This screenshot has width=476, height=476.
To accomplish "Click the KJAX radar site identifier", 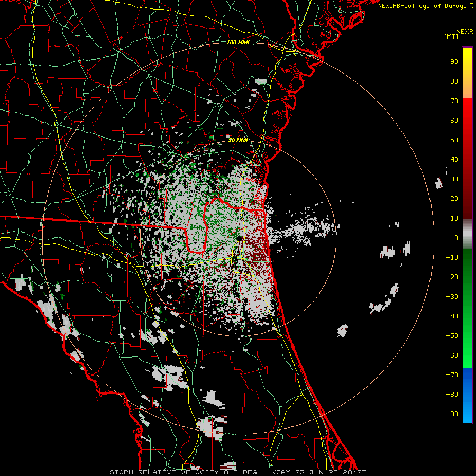I will pos(281,472).
